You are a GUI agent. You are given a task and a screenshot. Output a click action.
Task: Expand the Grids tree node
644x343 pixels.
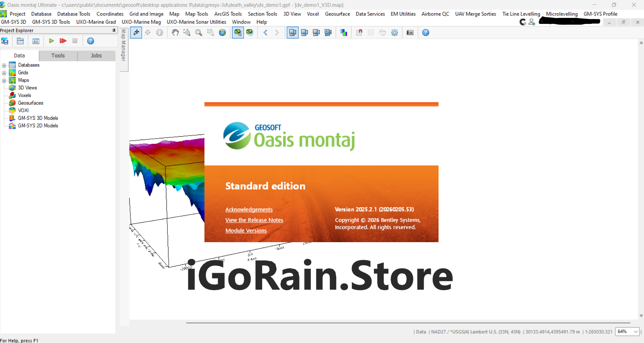4,73
